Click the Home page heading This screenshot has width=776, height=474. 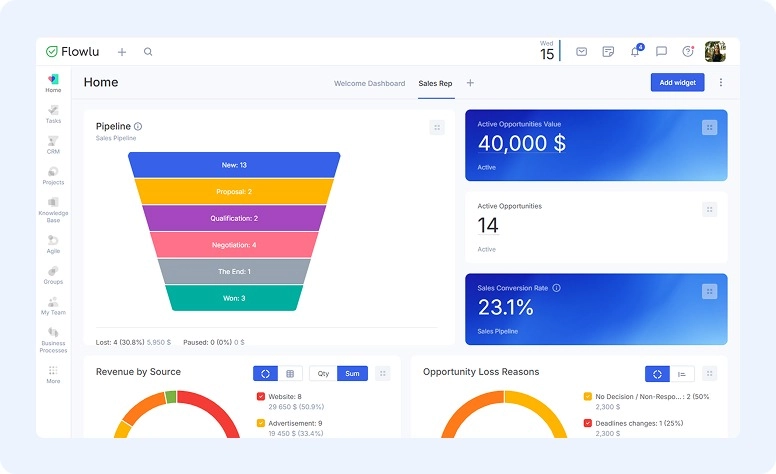(101, 82)
